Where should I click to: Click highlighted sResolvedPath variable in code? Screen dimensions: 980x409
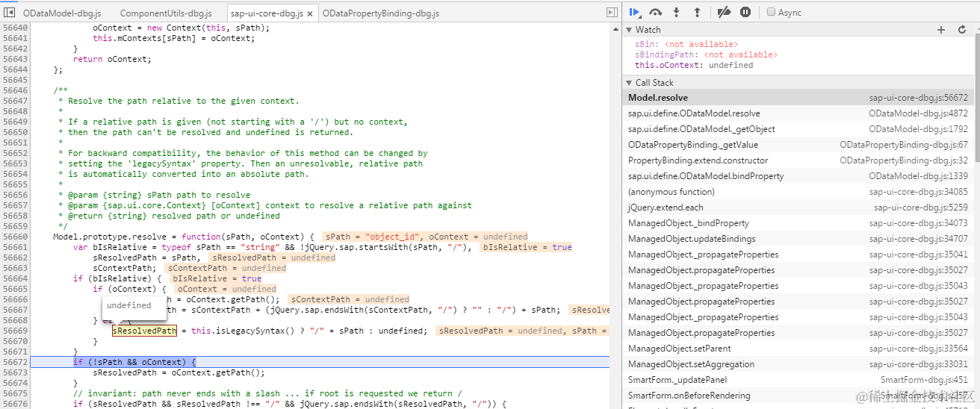[x=144, y=331]
